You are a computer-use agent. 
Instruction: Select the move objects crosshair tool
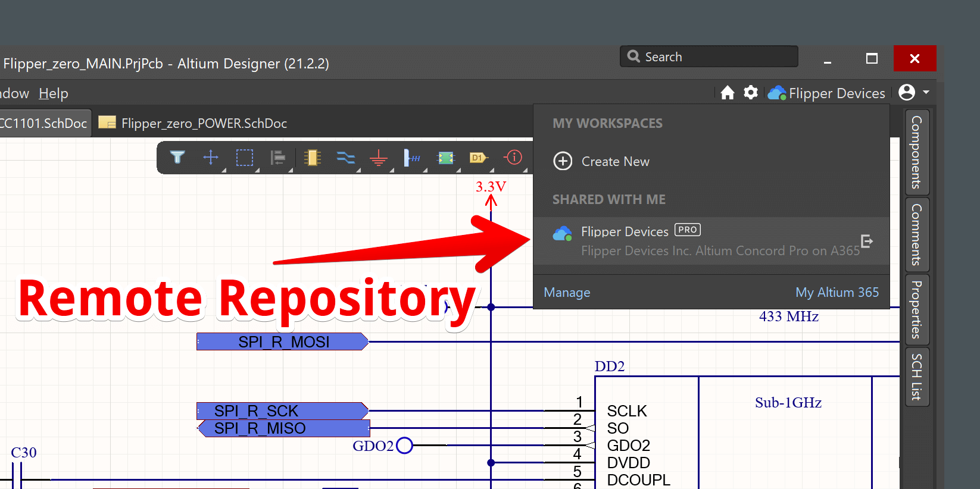(x=211, y=157)
